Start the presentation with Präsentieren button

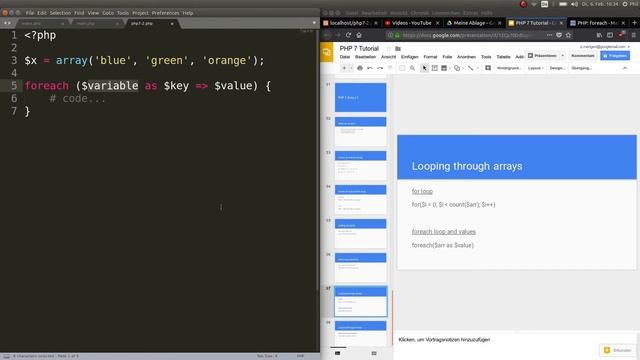pos(542,56)
